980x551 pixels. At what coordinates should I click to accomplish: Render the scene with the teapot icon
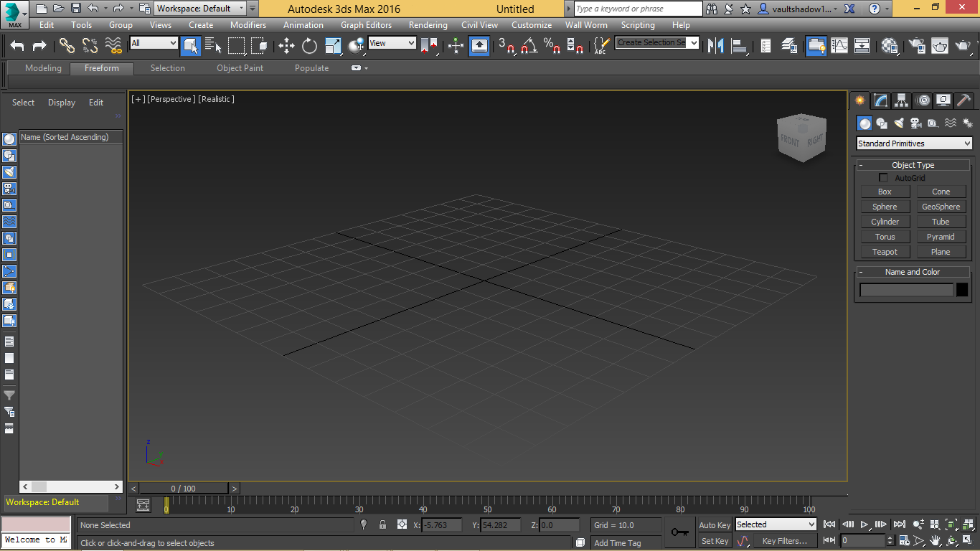coord(962,46)
